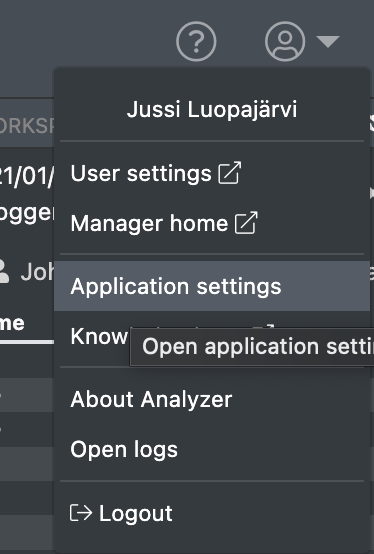This screenshot has width=374, height=554.
Task: Select Application settings menu entry
Action: (212, 286)
